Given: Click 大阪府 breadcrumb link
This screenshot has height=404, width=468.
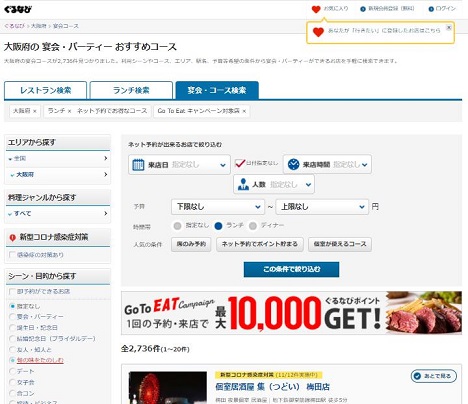Looking at the screenshot, I should (x=39, y=26).
